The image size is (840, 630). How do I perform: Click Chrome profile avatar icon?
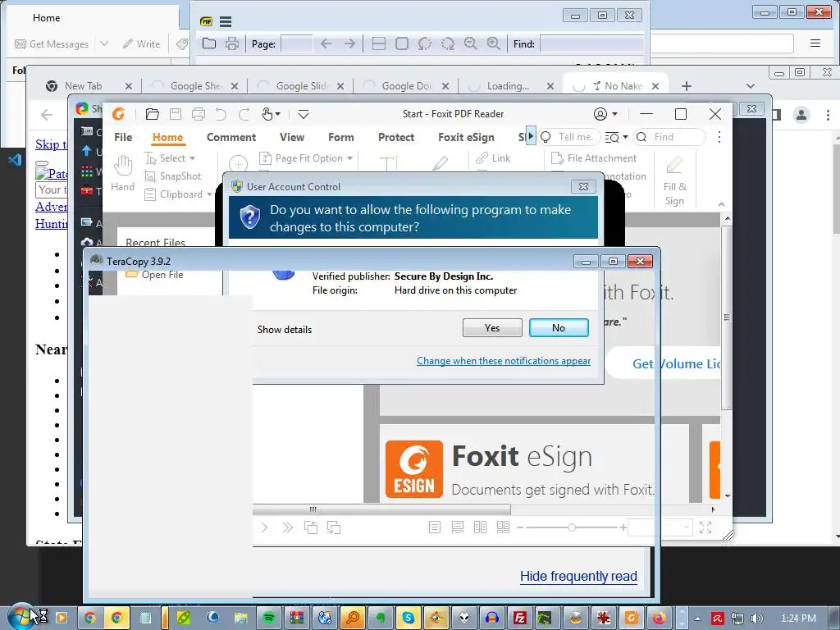[x=801, y=115]
